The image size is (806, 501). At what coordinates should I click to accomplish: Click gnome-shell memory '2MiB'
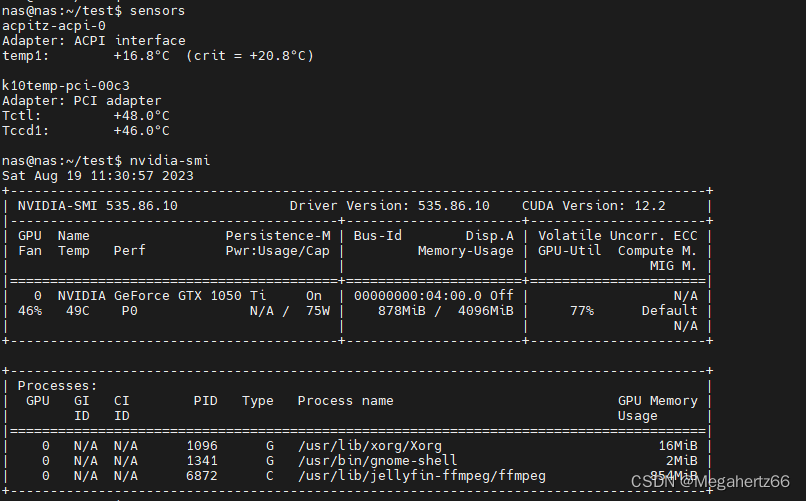click(682, 461)
